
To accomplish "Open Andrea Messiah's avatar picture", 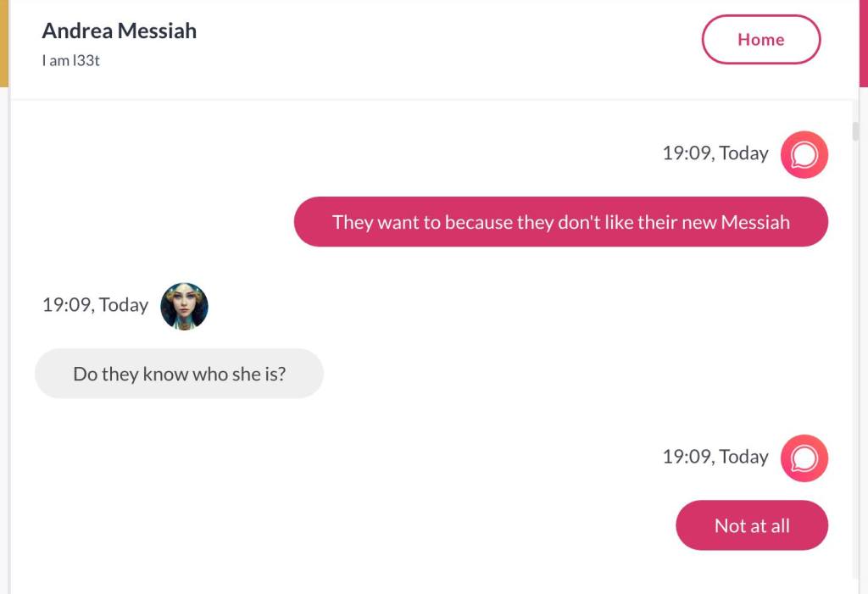I will coord(184,306).
